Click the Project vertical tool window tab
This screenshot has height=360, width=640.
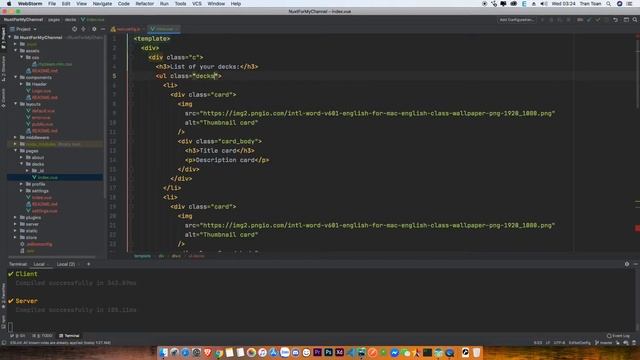pos(3,38)
